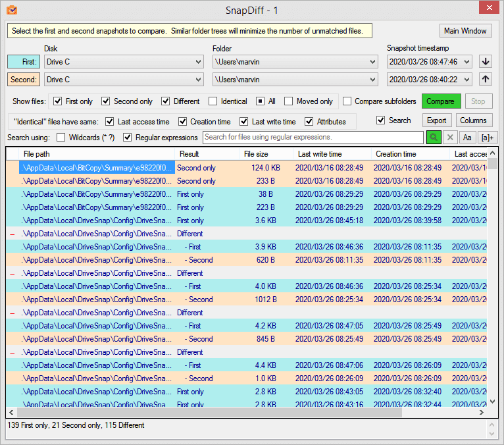Enable the Wildcards search option

[x=61, y=138]
